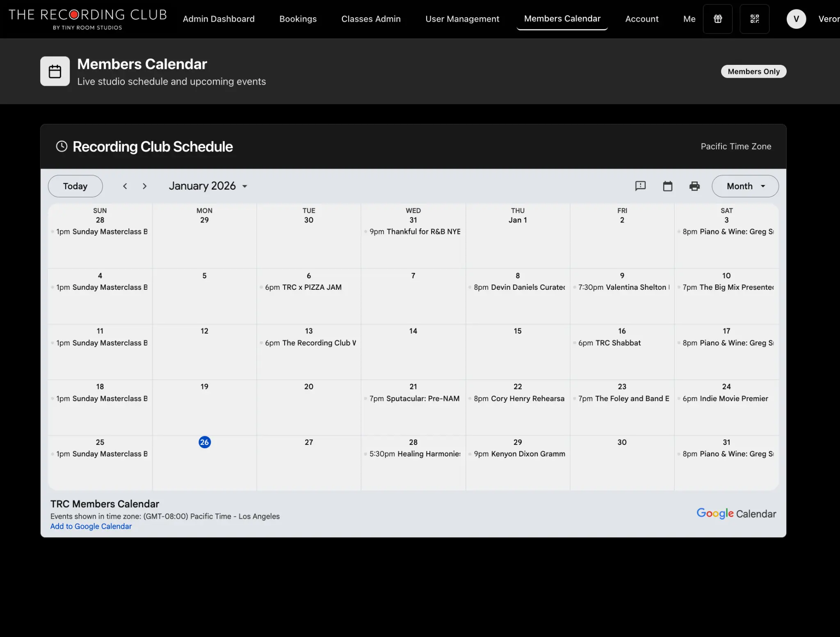
Task: Click the feedback speech bubble icon
Action: [x=640, y=186]
